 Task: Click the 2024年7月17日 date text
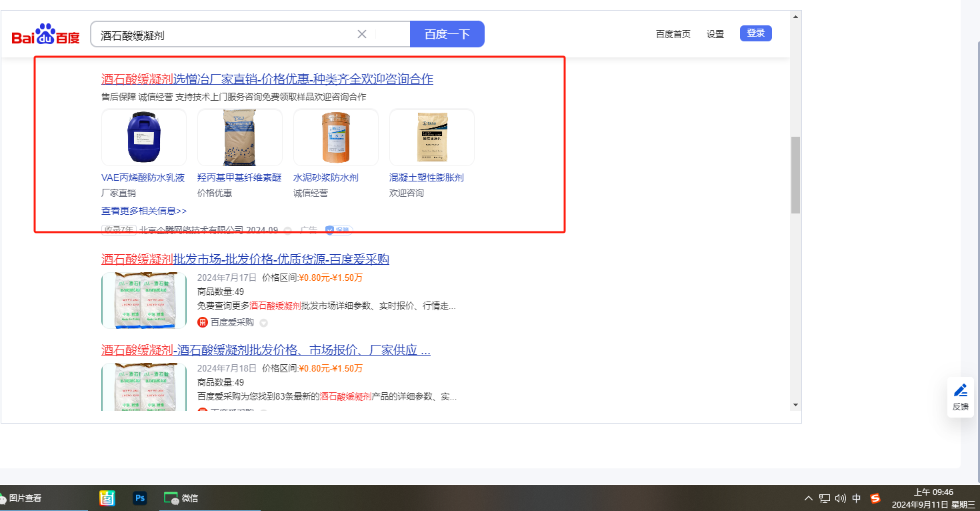point(227,278)
